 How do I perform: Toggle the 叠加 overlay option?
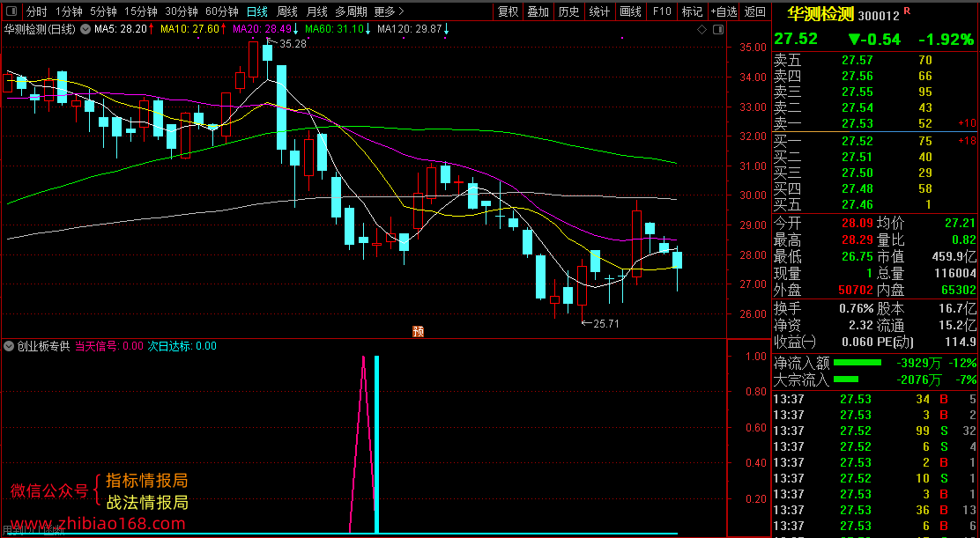coord(538,11)
